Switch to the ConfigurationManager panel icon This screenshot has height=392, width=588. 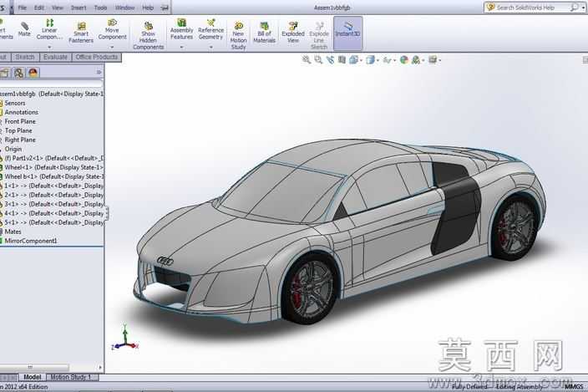point(18,73)
